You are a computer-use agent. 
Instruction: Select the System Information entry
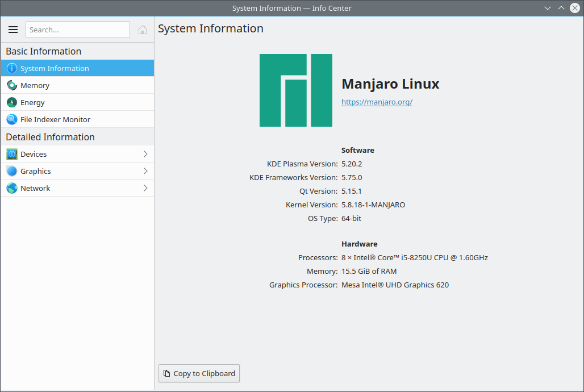pyautogui.click(x=77, y=68)
